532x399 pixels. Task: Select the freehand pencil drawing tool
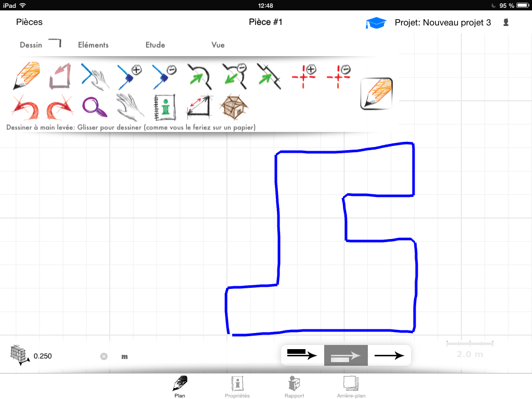coord(26,75)
